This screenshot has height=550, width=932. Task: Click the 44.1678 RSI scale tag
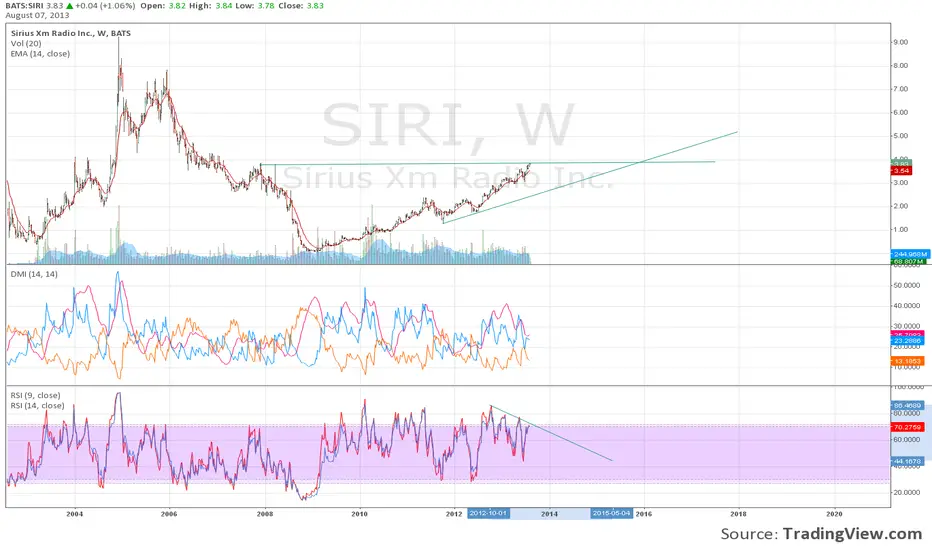pos(907,461)
